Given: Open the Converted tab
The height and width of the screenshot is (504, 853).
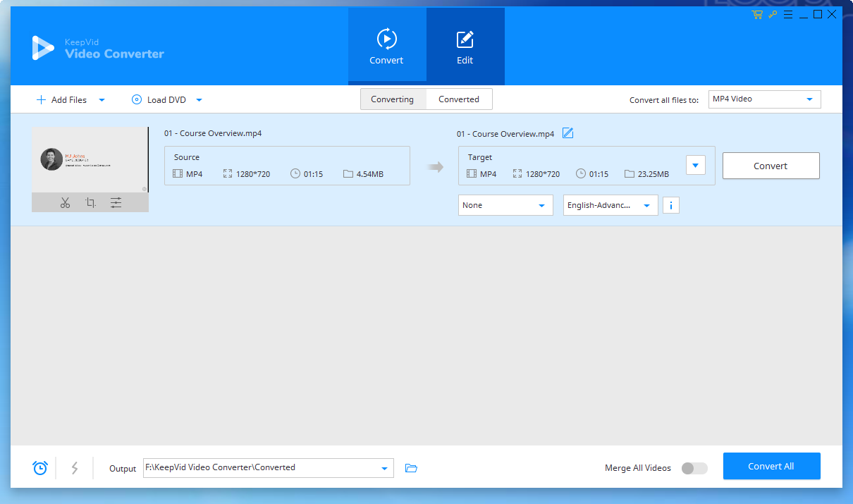Looking at the screenshot, I should [x=459, y=99].
